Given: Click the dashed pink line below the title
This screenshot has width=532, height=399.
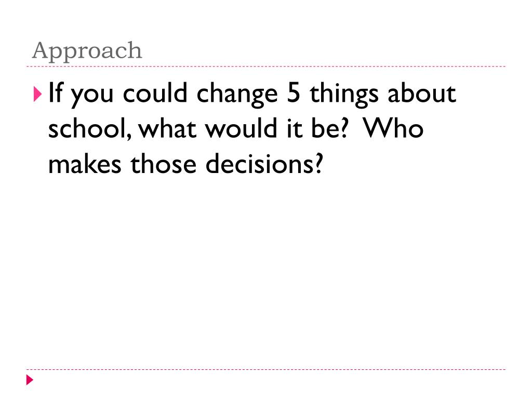Looking at the screenshot, I should tap(266, 66).
